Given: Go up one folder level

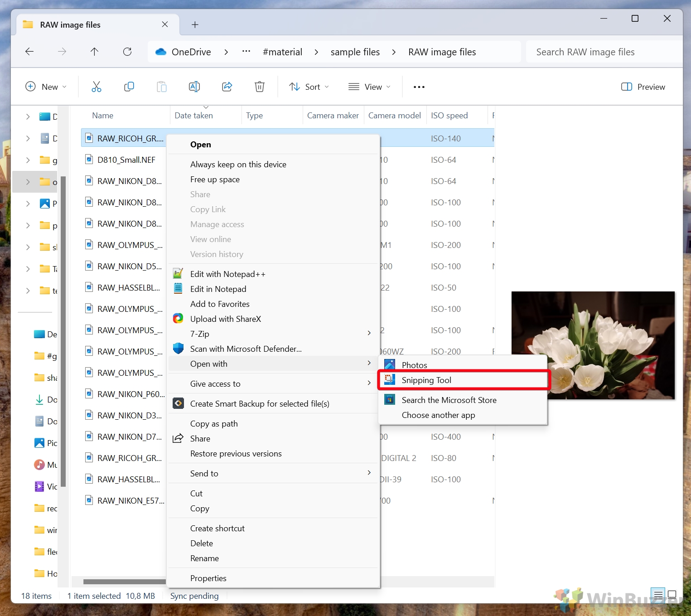Looking at the screenshot, I should (94, 52).
